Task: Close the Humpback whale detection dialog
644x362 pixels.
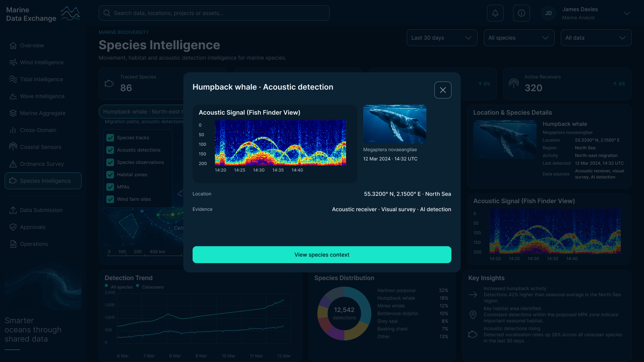Action: (x=443, y=90)
